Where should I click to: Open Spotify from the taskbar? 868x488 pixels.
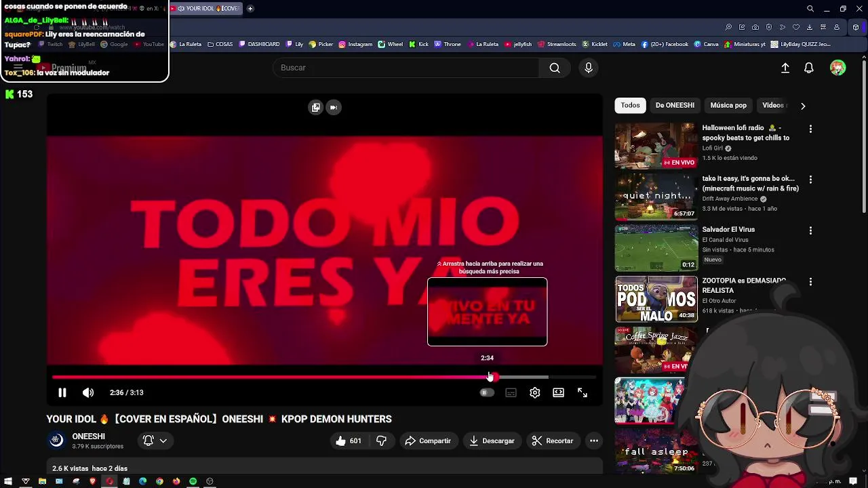[193, 481]
